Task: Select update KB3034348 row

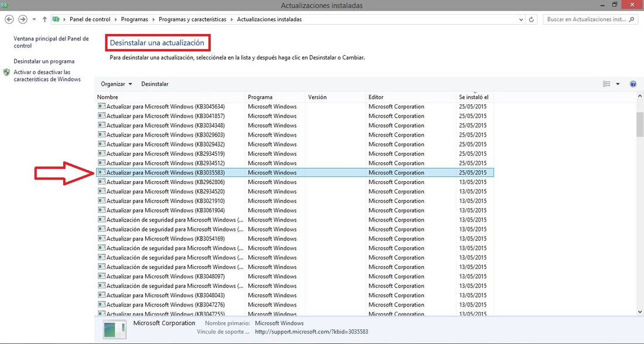Action: point(294,125)
